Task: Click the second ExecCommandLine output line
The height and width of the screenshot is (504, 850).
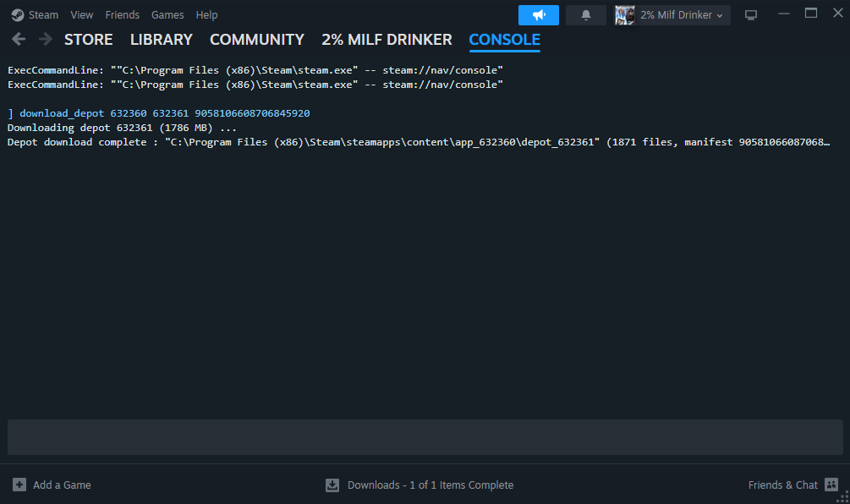Action: coord(255,85)
